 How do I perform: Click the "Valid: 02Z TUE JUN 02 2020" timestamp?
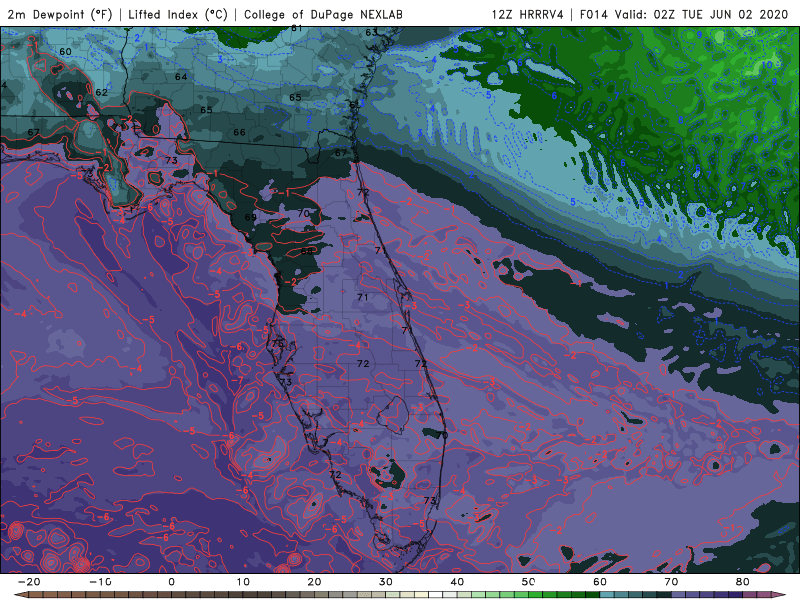pos(702,14)
